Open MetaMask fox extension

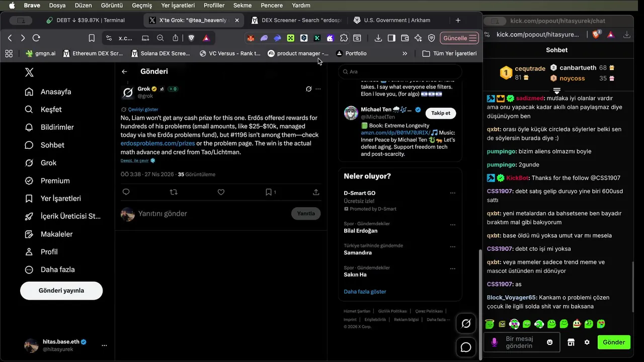[x=251, y=38]
